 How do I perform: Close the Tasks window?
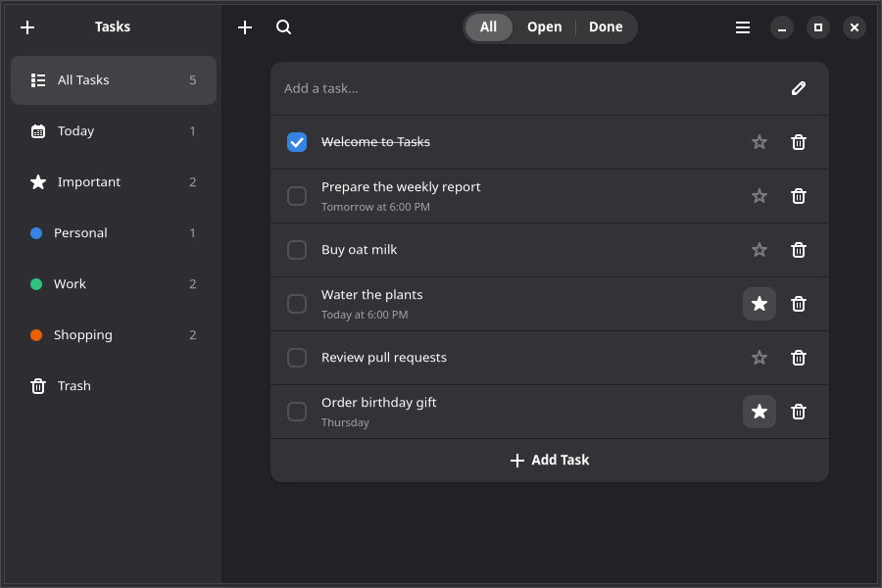pyautogui.click(x=854, y=27)
